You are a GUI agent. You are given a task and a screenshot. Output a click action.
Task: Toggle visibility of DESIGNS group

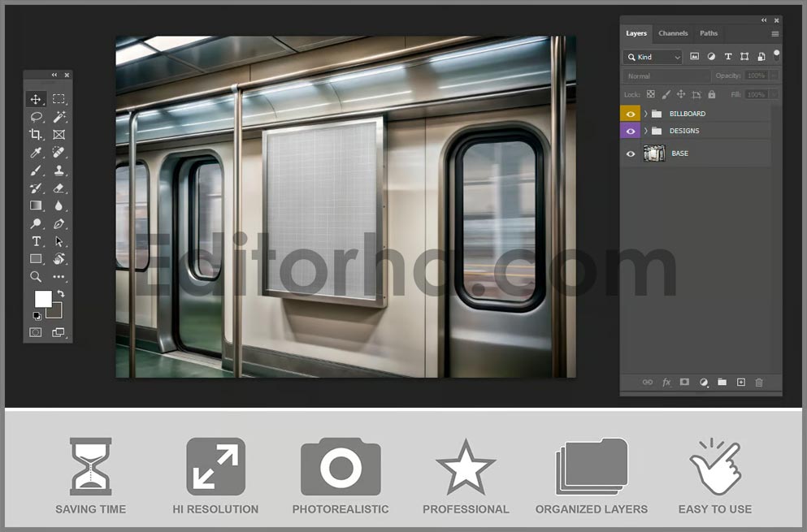click(631, 131)
